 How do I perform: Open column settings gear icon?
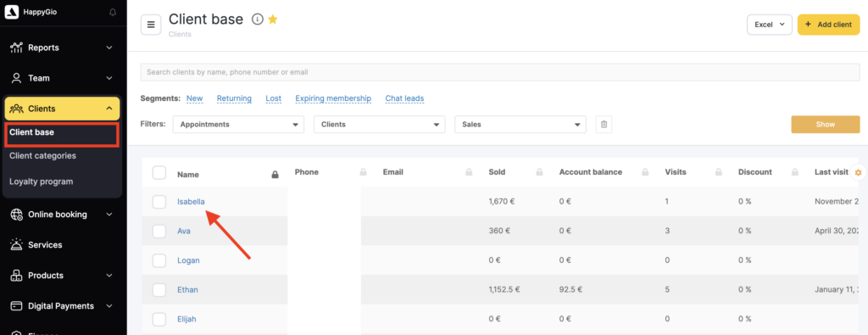pos(858,173)
